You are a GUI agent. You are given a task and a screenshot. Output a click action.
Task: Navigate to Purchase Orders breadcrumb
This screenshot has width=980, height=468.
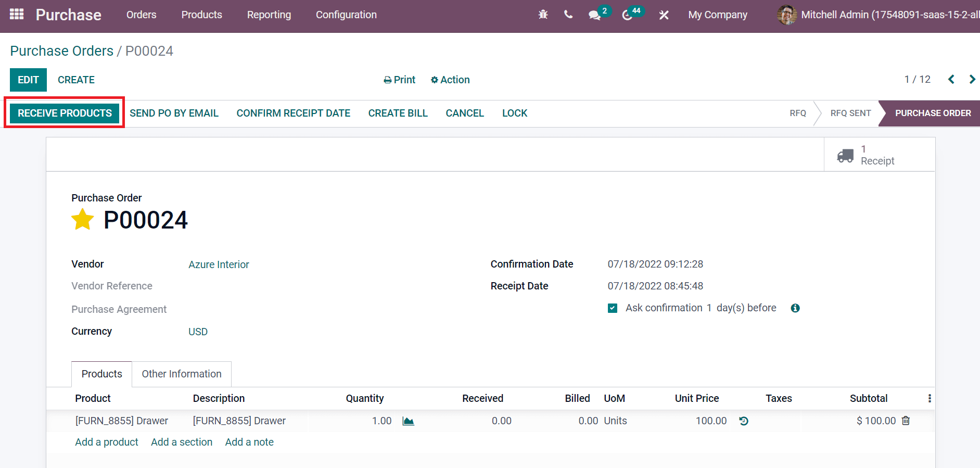pos(61,51)
